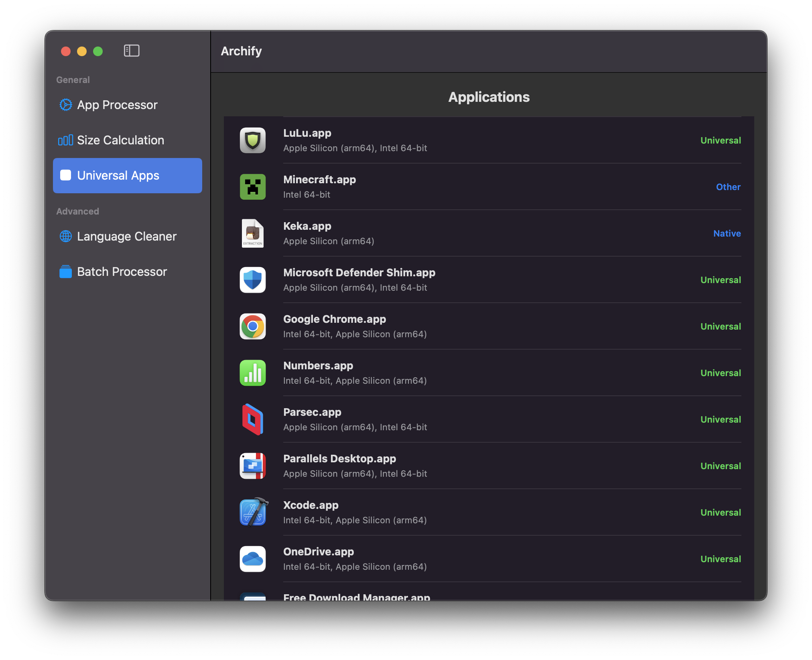Image resolution: width=812 pixels, height=660 pixels.
Task: Click the Language Cleaner globe icon
Action: [x=66, y=237]
